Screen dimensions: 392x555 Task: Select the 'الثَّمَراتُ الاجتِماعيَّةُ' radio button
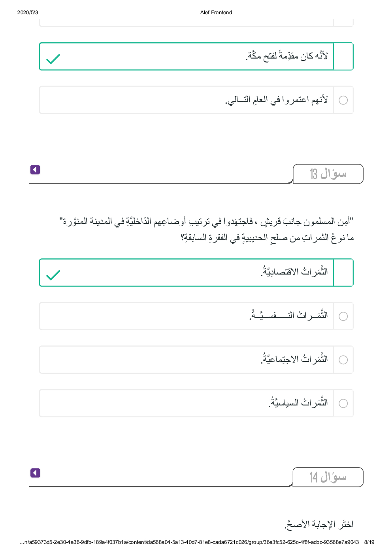click(343, 360)
